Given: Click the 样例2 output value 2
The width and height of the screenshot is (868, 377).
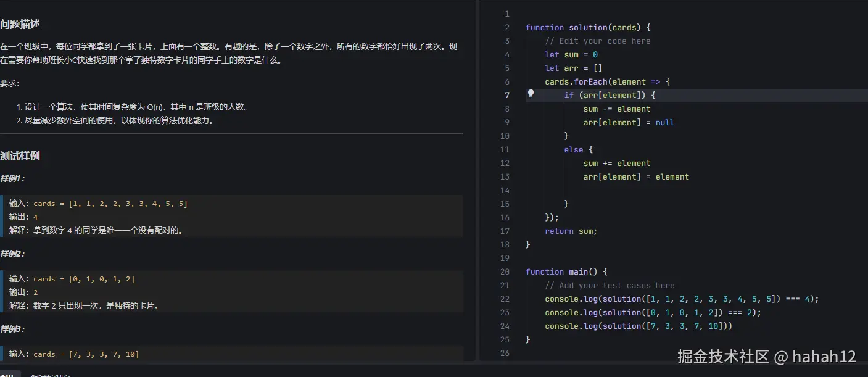Looking at the screenshot, I should pyautogui.click(x=36, y=292).
